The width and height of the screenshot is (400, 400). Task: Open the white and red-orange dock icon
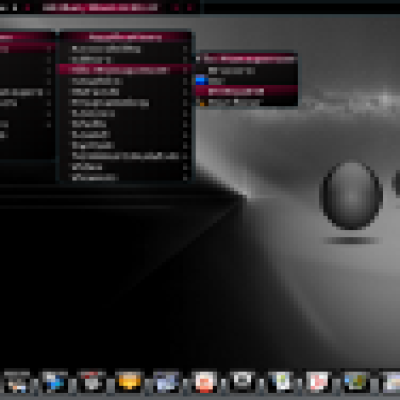coord(204,382)
